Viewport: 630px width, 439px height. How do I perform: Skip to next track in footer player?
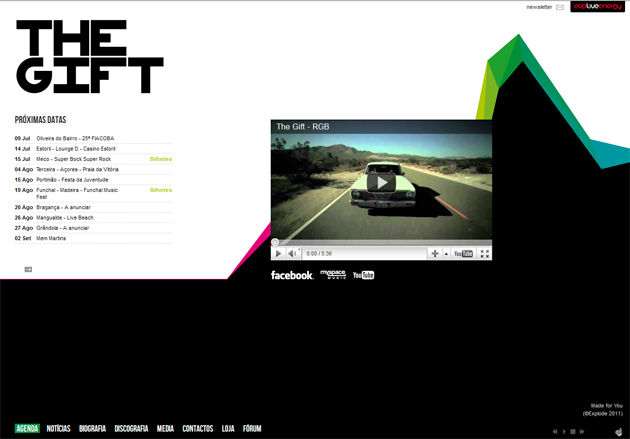581,432
